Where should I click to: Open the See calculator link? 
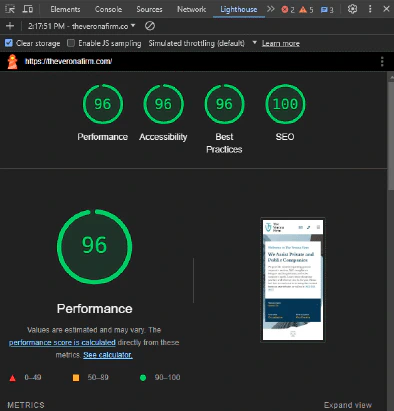tap(108, 355)
